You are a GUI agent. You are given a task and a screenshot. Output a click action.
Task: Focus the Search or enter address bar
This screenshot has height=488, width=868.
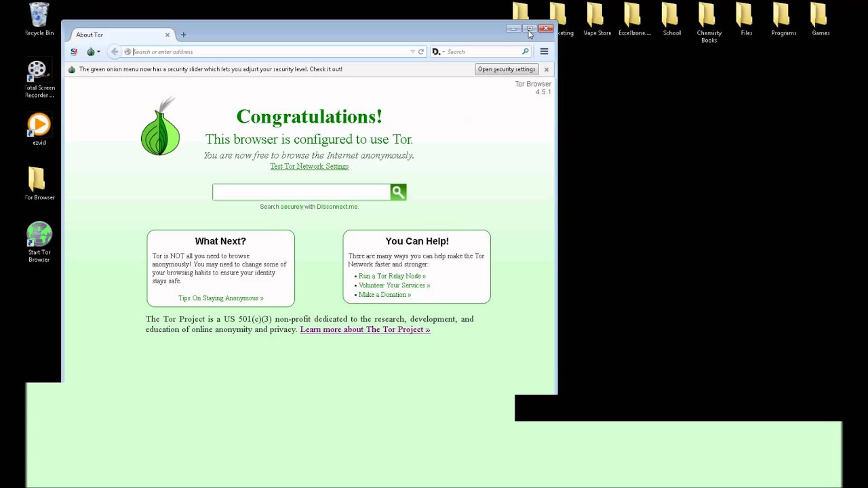[269, 52]
